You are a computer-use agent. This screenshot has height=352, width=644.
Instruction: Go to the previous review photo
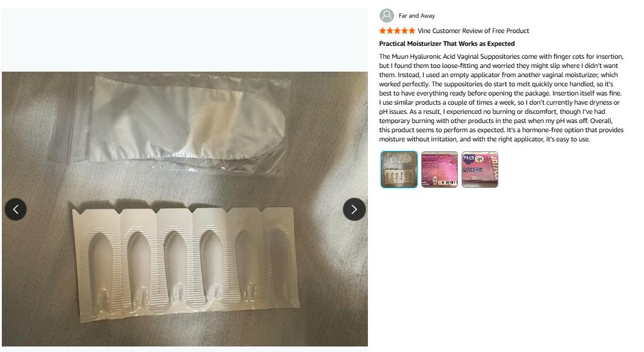(16, 209)
